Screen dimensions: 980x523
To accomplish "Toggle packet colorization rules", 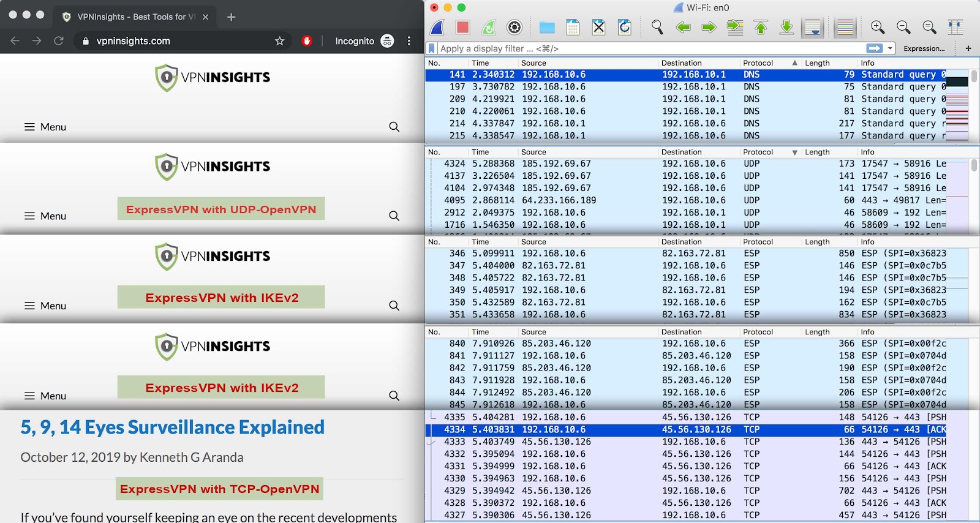I will pos(845,27).
